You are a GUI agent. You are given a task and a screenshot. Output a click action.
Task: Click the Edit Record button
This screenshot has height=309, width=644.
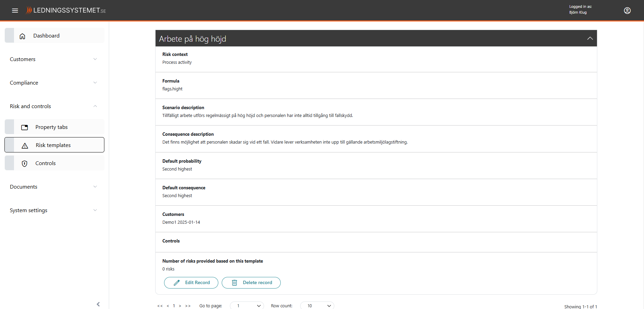(x=191, y=283)
